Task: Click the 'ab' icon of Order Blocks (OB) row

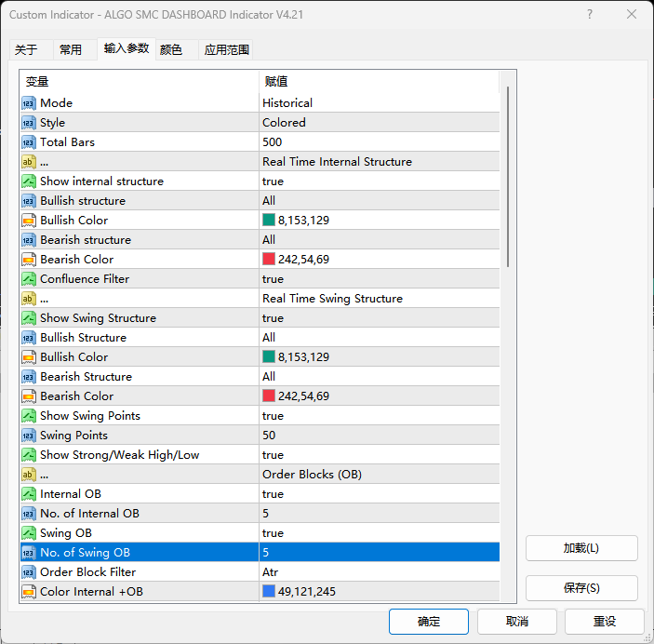Action: (x=28, y=475)
